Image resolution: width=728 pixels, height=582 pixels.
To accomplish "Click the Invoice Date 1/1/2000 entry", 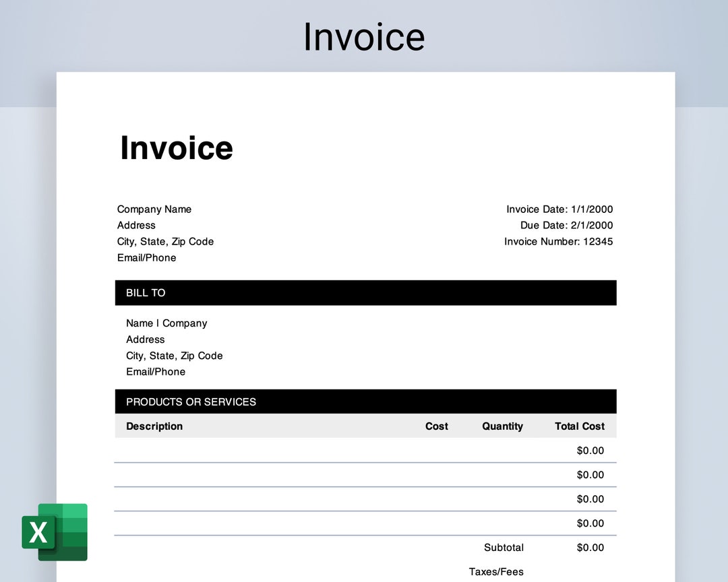I will click(559, 209).
